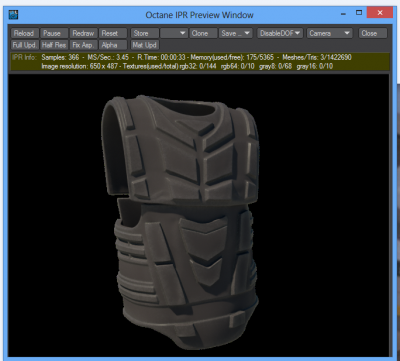Maximize the Octane IPR Preview Window
Image resolution: width=400 pixels, height=361 pixels.
pos(359,13)
